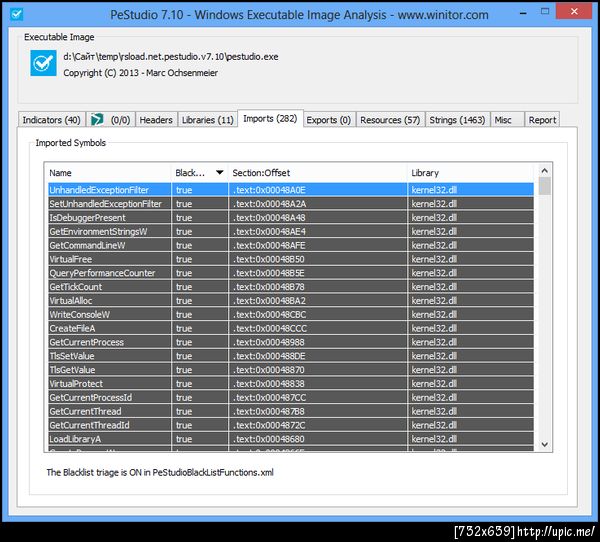
Task: Select the Imports (282) tab
Action: pyautogui.click(x=270, y=119)
